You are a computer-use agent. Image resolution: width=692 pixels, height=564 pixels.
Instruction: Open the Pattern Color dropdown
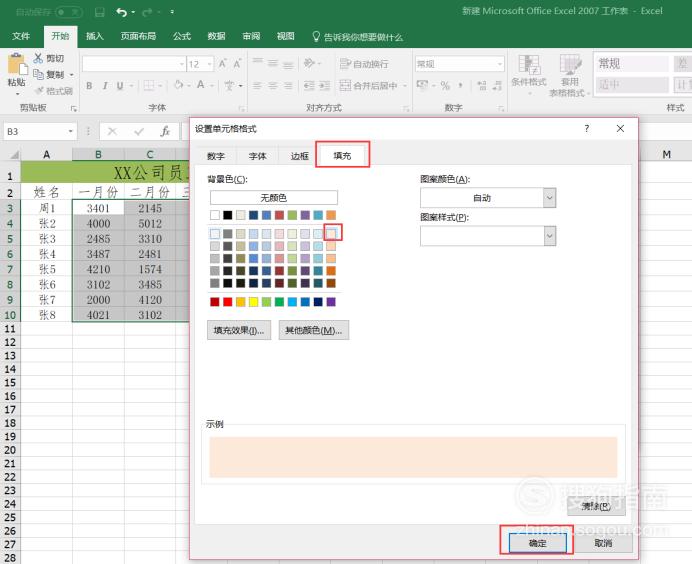point(549,198)
